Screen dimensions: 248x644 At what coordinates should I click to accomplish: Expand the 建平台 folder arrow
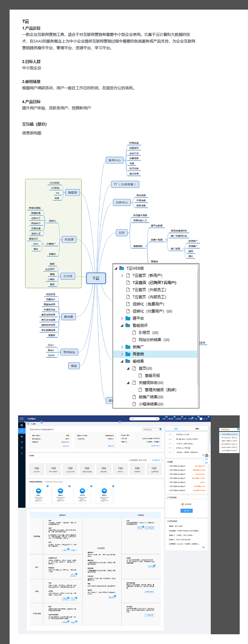[122, 318]
